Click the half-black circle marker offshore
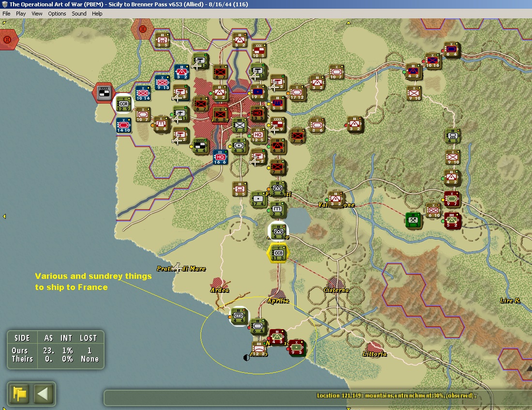 [247, 357]
